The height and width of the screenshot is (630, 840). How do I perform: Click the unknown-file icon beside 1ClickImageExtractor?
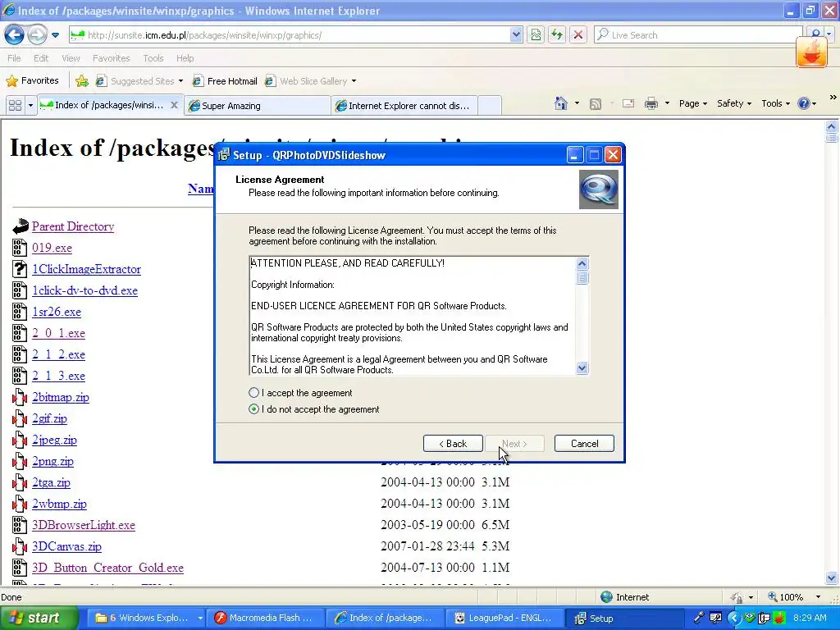[20, 269]
